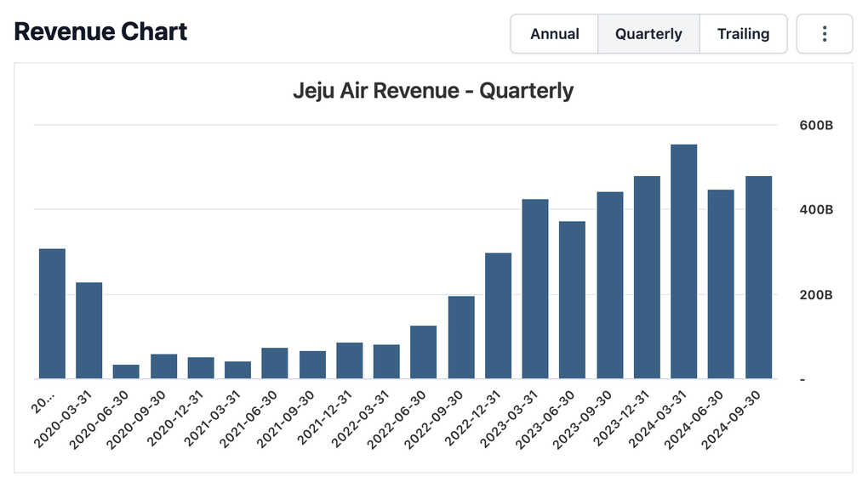The image size is (868, 488).
Task: Click the 2024-06-30 revenue bar
Action: (x=721, y=285)
